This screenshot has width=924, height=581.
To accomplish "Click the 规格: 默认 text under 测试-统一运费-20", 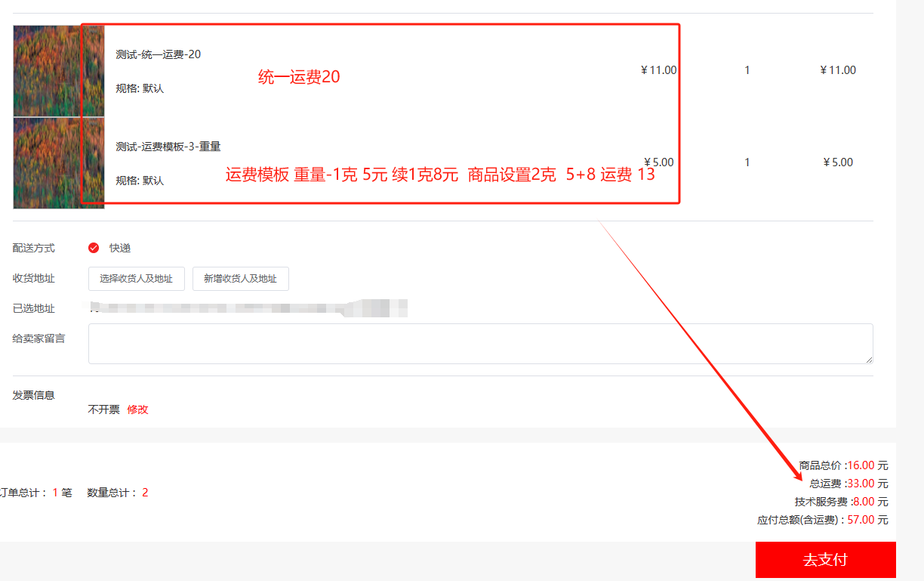I will pyautogui.click(x=140, y=88).
